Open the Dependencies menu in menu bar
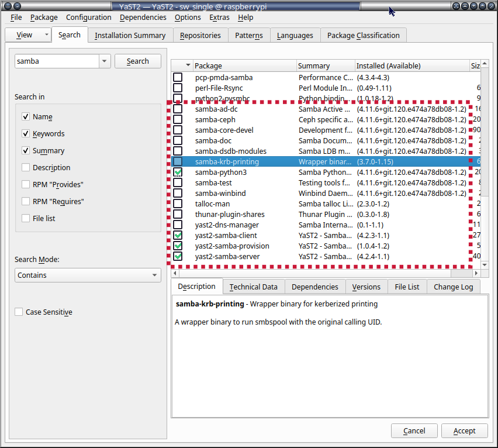Screen dimensions: 498x448 pos(143,18)
